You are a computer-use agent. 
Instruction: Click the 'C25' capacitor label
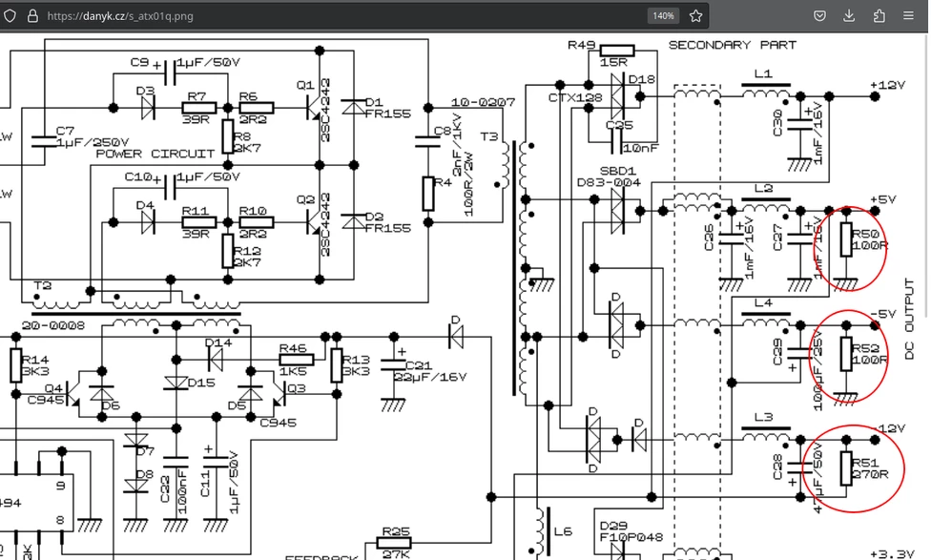619,125
